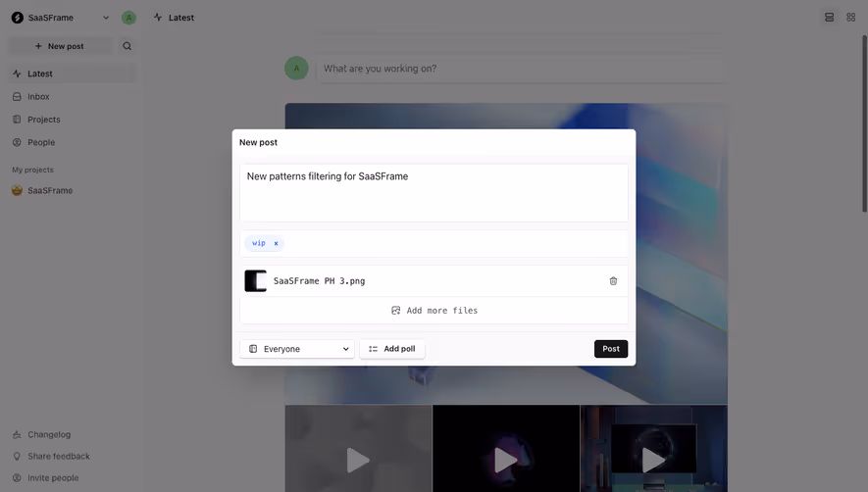Screen dimensions: 868x492
Task: Click the Changelog icon in sidebar
Action: tap(17, 434)
